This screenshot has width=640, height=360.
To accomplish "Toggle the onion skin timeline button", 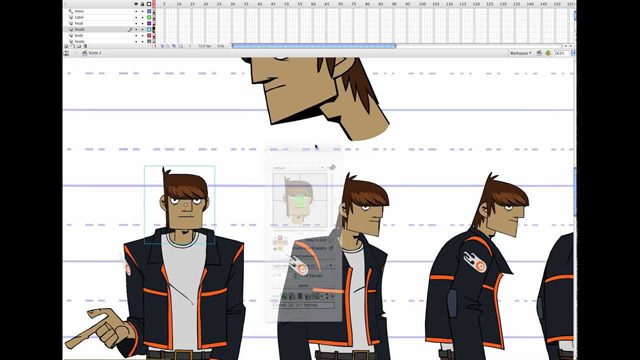I will point(167,46).
